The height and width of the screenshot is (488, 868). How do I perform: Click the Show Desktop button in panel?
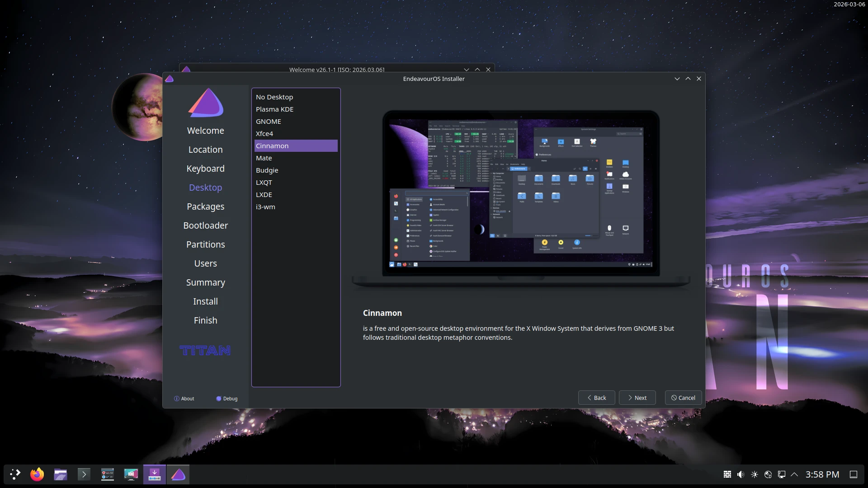(x=854, y=474)
